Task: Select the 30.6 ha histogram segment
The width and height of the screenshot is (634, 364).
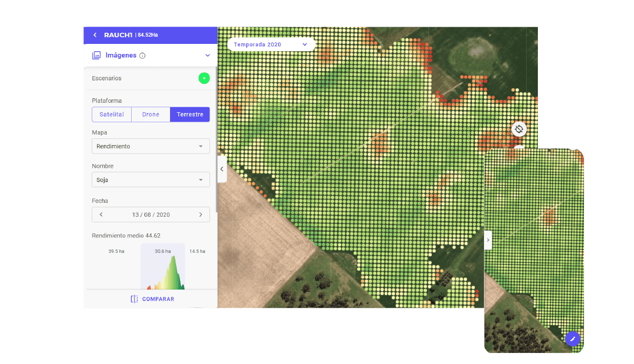Action: pyautogui.click(x=163, y=267)
